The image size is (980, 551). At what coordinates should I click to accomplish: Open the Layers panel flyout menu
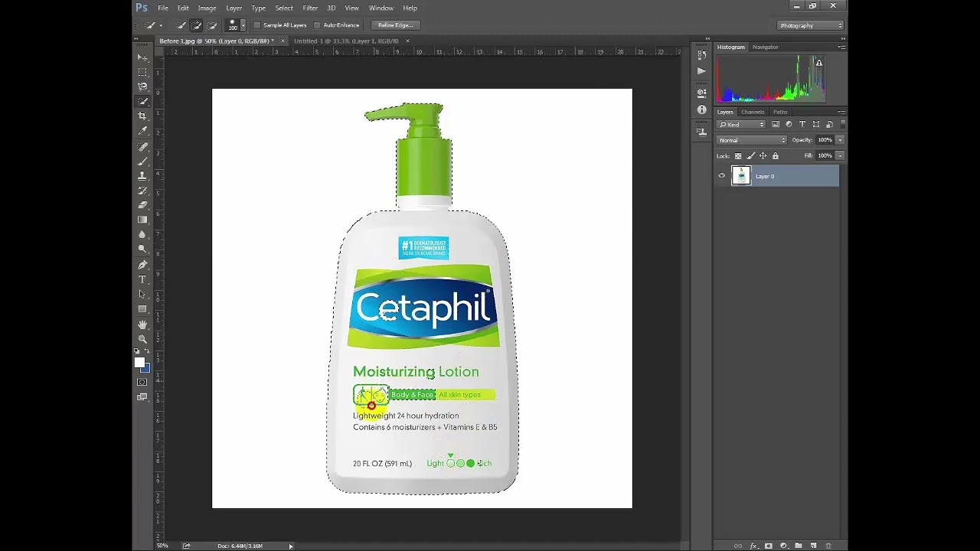coord(841,112)
